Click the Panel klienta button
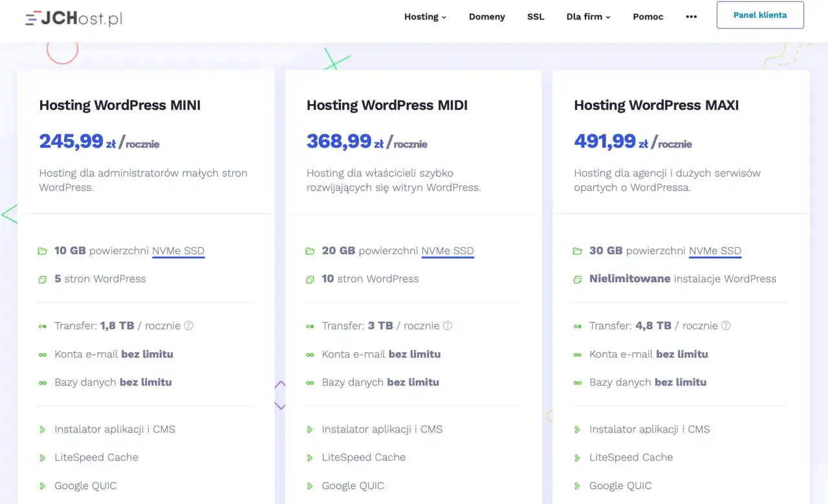Viewport: 828px width, 504px height. (760, 15)
